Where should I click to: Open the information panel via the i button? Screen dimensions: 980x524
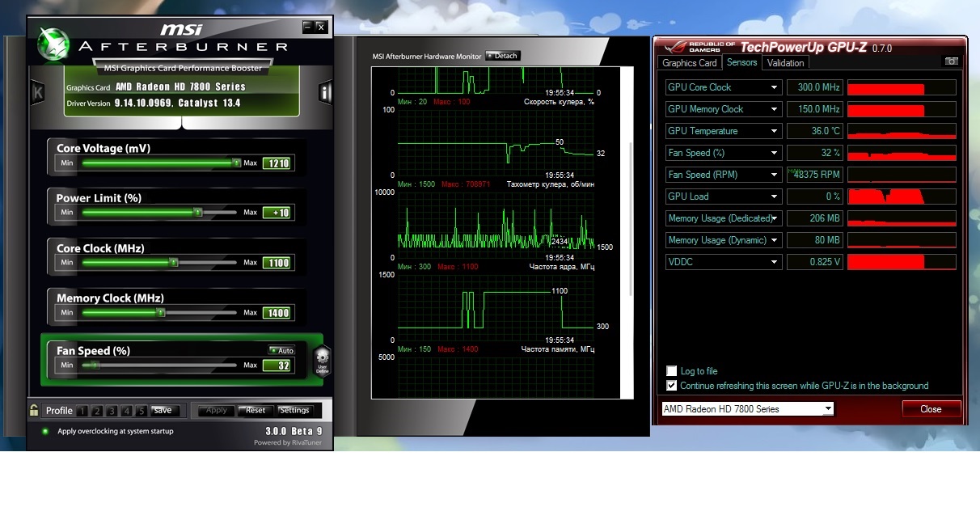325,92
